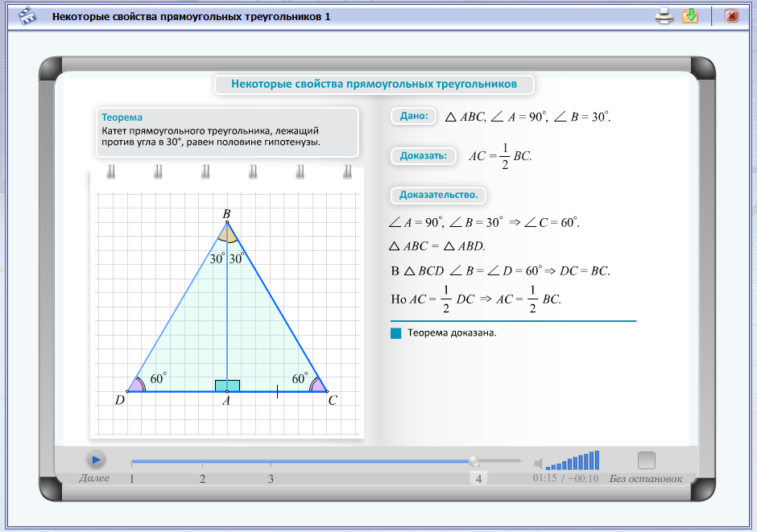This screenshot has height=532, width=757.
Task: Click the blue play button
Action: (x=96, y=460)
